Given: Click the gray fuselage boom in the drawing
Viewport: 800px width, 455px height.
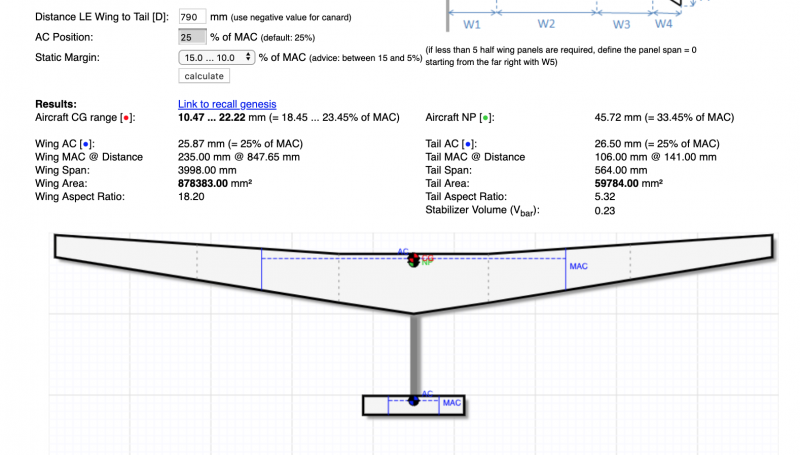Looking at the screenshot, I should 413,355.
